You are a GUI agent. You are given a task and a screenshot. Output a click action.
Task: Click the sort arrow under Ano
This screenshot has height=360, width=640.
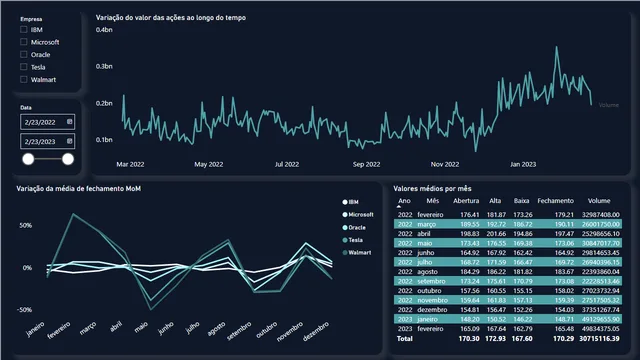[x=399, y=207]
